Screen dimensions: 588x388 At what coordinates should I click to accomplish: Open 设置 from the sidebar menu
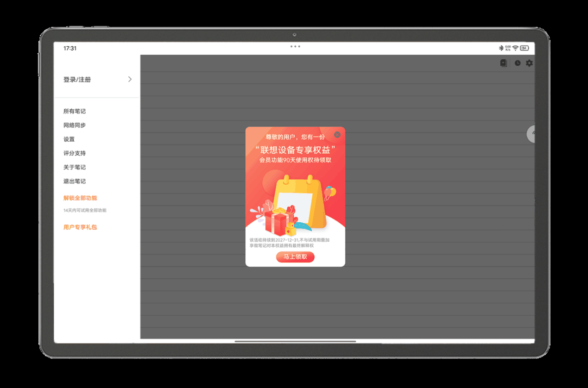point(69,139)
